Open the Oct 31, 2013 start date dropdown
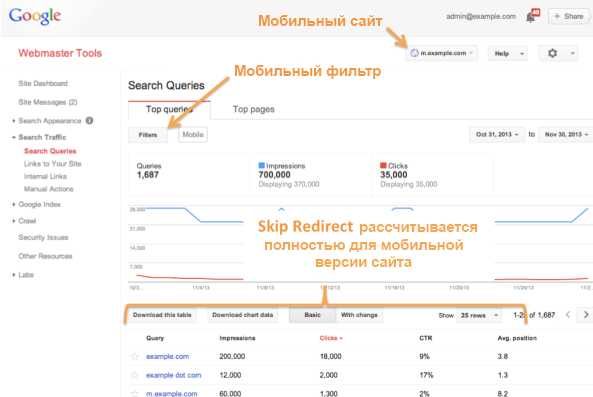Screen dimensions: 593x397 tap(497, 135)
